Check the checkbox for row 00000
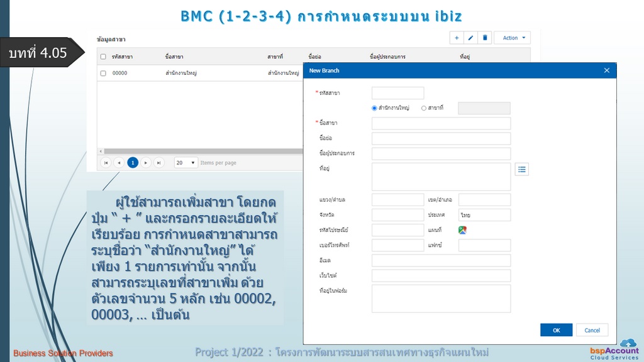The image size is (644, 362). 103,73
